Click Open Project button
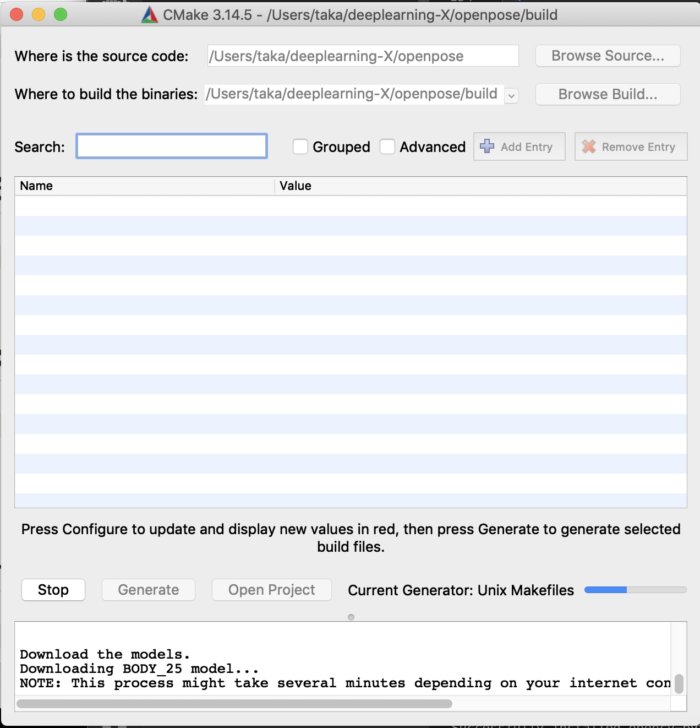This screenshot has height=728, width=700. (x=272, y=590)
